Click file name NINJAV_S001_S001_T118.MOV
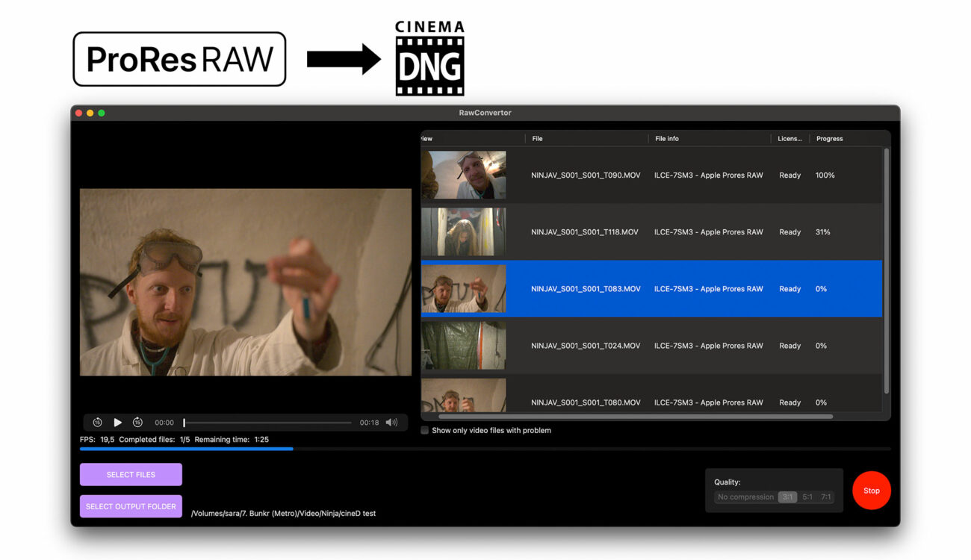971x560 pixels. tap(585, 232)
